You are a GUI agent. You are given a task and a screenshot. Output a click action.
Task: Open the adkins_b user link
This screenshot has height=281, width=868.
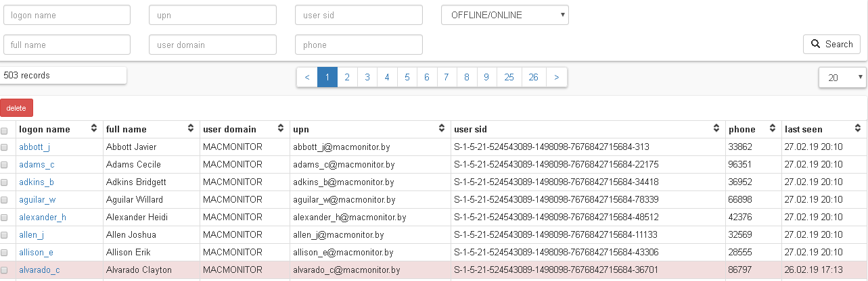[37, 182]
